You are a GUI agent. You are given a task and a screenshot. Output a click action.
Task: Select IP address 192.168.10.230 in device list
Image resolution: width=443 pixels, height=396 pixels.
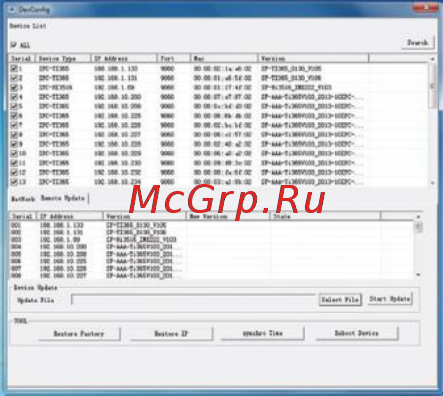tap(117, 163)
